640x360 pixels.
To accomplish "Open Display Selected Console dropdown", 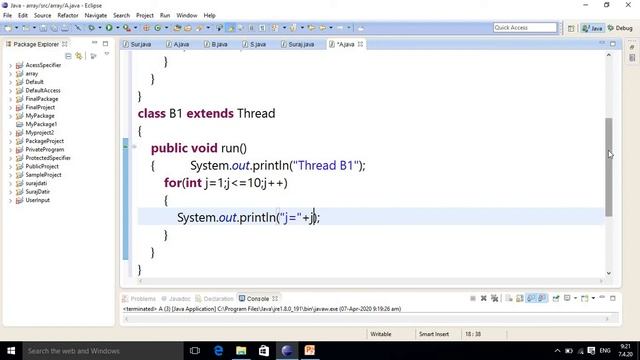I will (x=575, y=298).
